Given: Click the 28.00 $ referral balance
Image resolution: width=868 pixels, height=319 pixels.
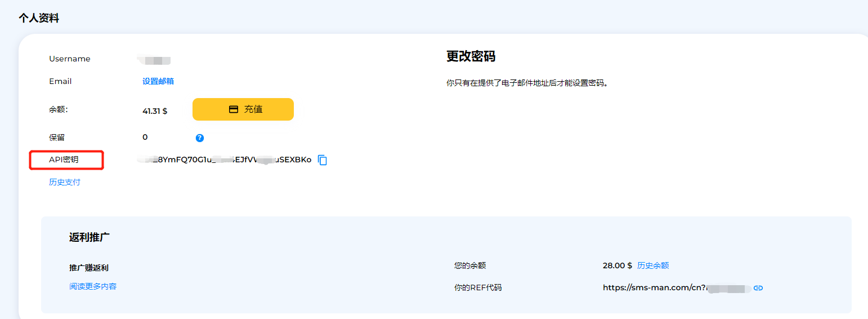Looking at the screenshot, I should (x=617, y=265).
